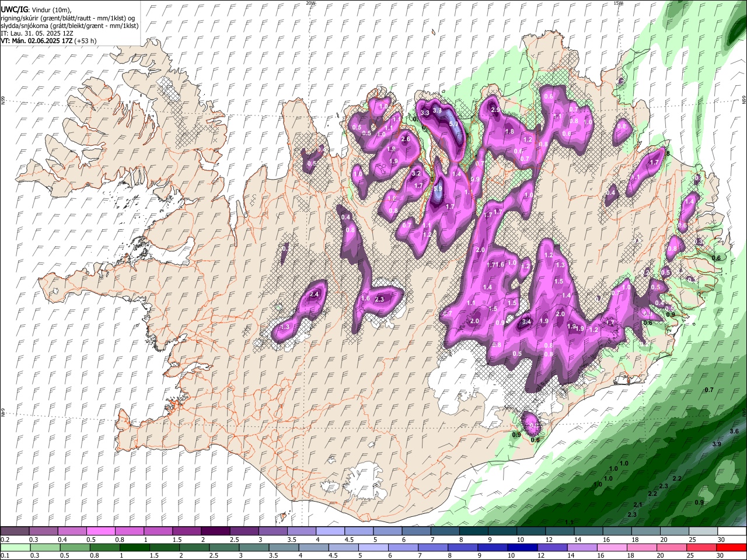This screenshot has width=747, height=560.
Task: Click the grey-blue 3.5 rain-scale swatch
Action: pyautogui.click(x=284, y=547)
